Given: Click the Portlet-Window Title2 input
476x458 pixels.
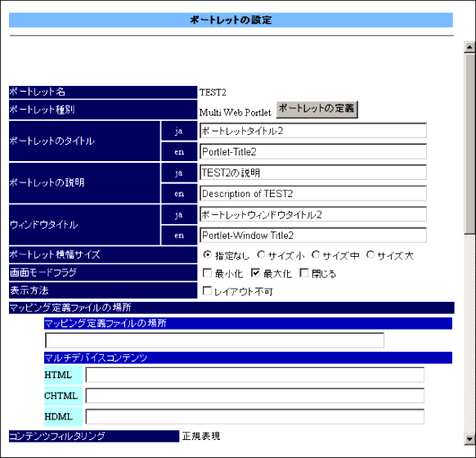Looking at the screenshot, I should pyautogui.click(x=313, y=236).
